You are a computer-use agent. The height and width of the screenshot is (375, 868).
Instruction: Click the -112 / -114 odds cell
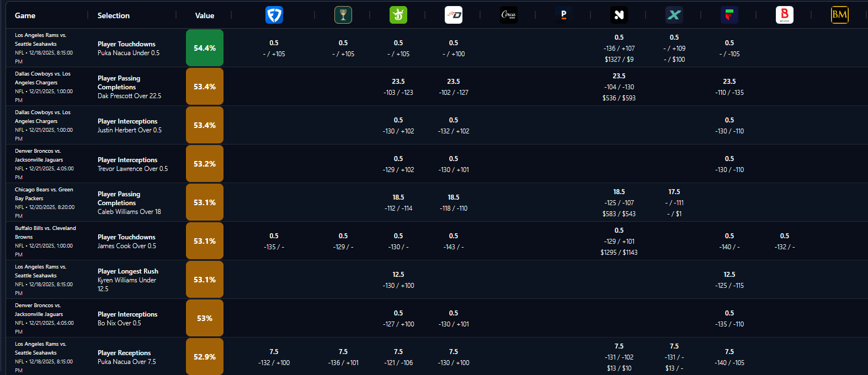(398, 208)
